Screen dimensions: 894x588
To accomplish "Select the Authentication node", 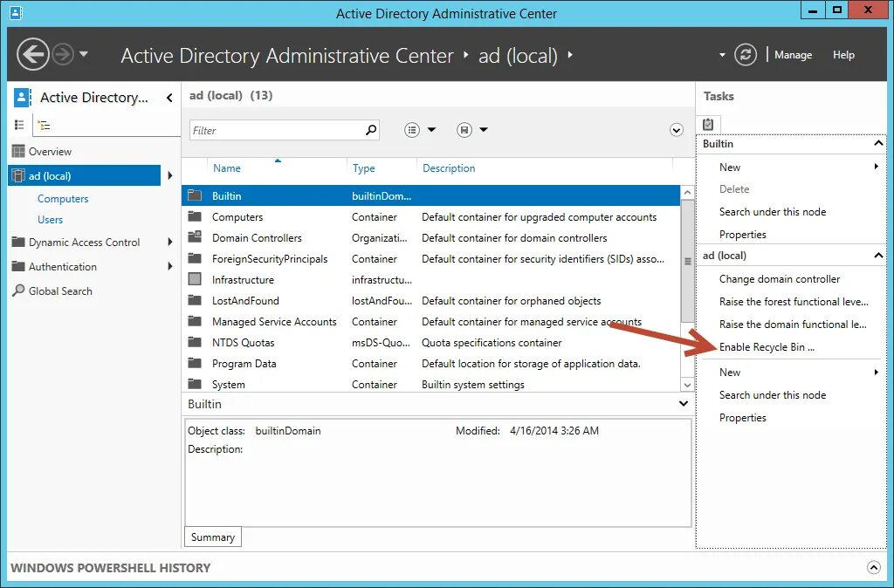I will [63, 267].
